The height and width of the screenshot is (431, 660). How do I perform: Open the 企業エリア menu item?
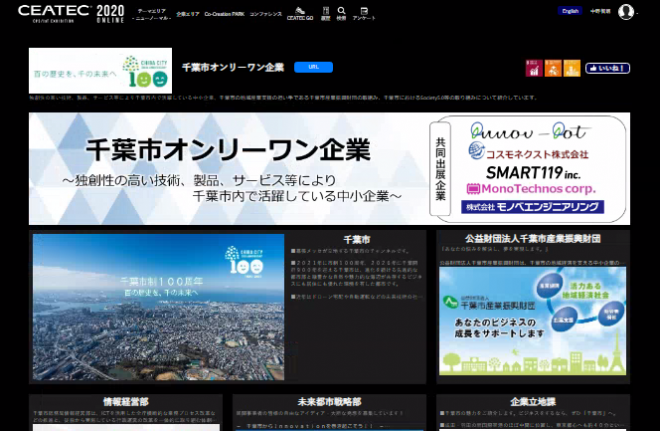[x=188, y=14]
